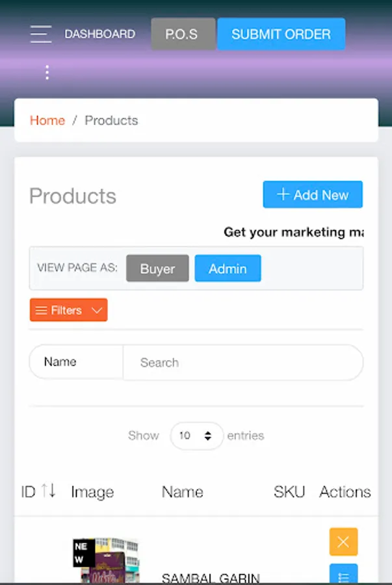Click the blue list action icon
This screenshot has width=392, height=585.
point(343,575)
